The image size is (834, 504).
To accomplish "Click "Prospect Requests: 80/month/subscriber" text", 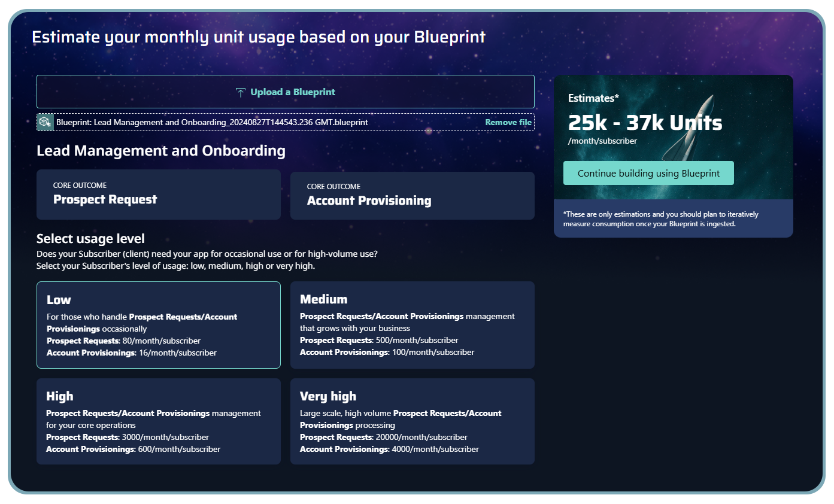I will (x=124, y=341).
